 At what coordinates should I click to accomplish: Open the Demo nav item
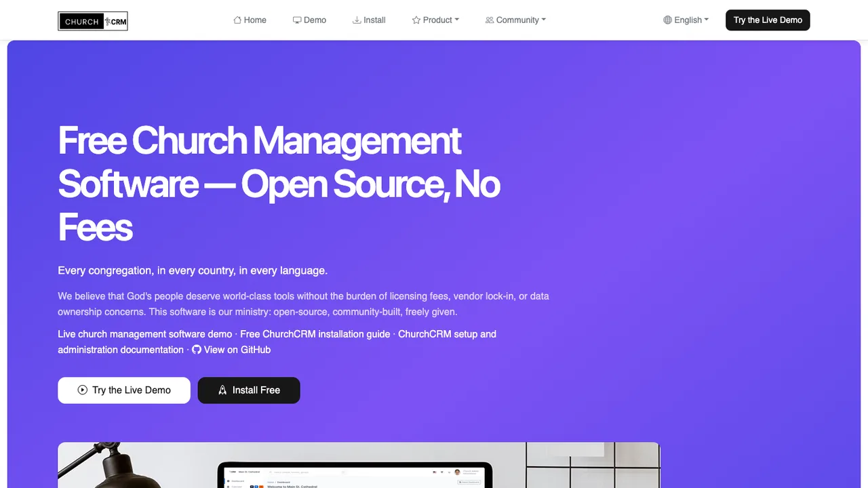tap(309, 20)
